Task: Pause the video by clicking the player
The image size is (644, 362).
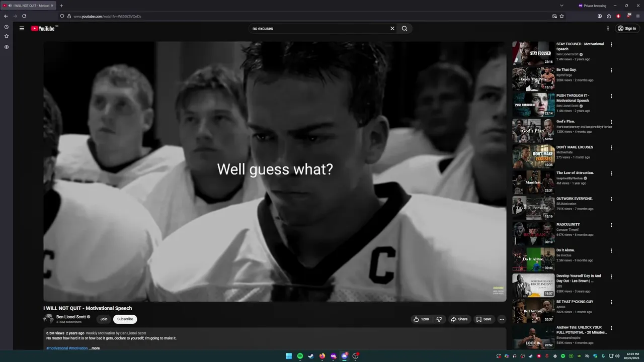Action: pyautogui.click(x=275, y=171)
